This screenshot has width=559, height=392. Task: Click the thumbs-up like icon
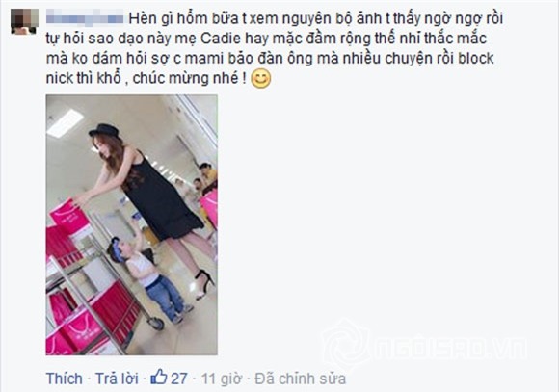[x=159, y=377]
